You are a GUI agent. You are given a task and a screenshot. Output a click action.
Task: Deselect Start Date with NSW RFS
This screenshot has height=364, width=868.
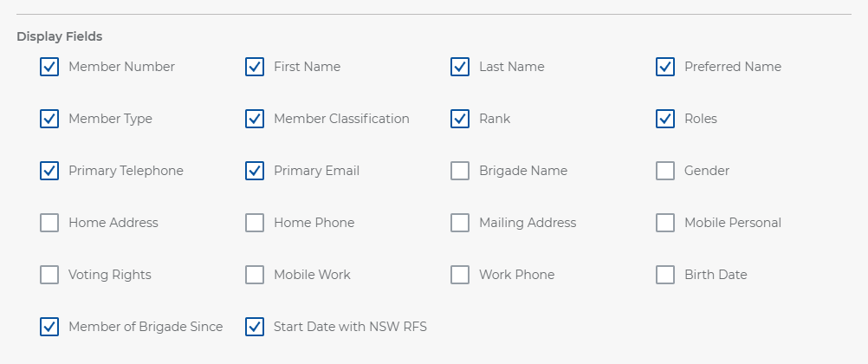tap(255, 327)
